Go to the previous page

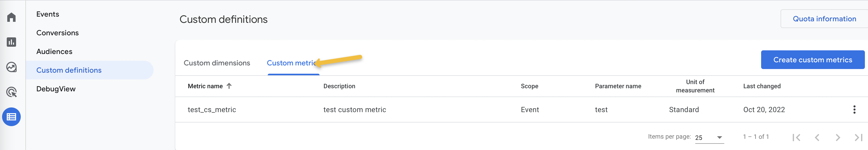pyautogui.click(x=817, y=137)
